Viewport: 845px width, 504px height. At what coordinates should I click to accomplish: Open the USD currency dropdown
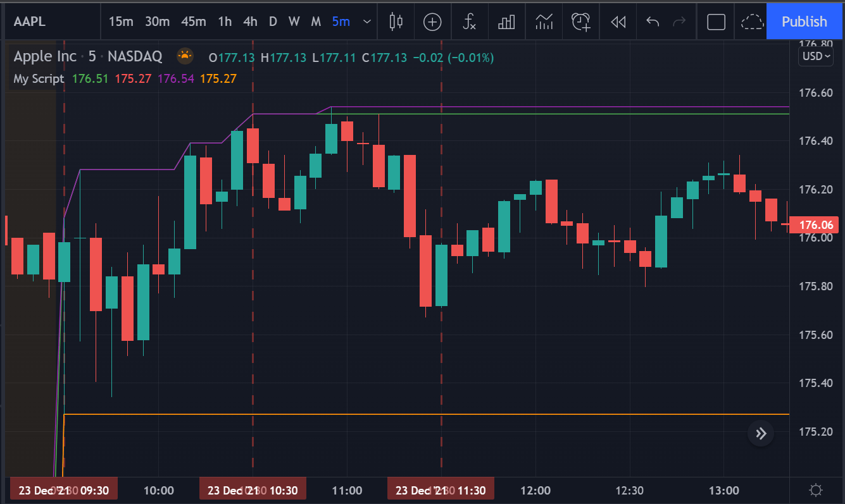click(x=815, y=56)
